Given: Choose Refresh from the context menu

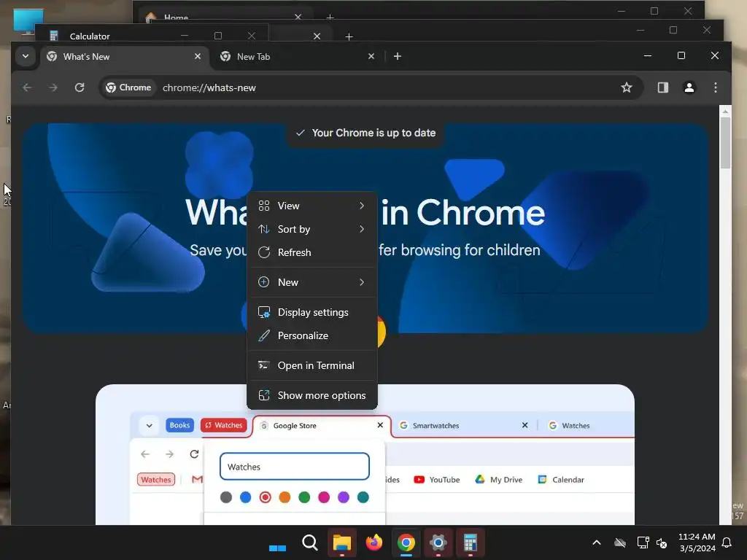Looking at the screenshot, I should pos(312,252).
